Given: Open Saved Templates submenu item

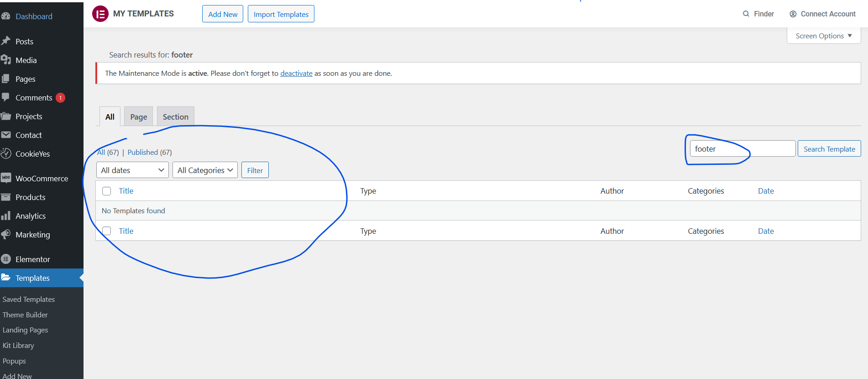Looking at the screenshot, I should coord(29,299).
